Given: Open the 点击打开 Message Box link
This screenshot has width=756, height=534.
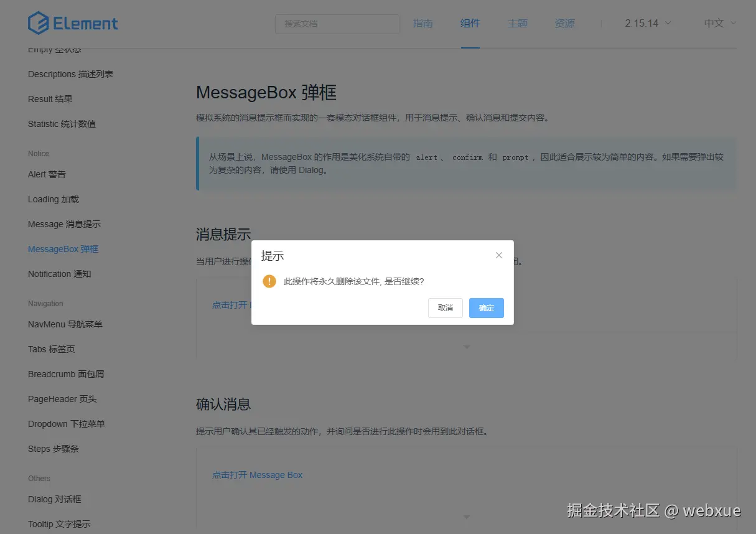Looking at the screenshot, I should [257, 474].
